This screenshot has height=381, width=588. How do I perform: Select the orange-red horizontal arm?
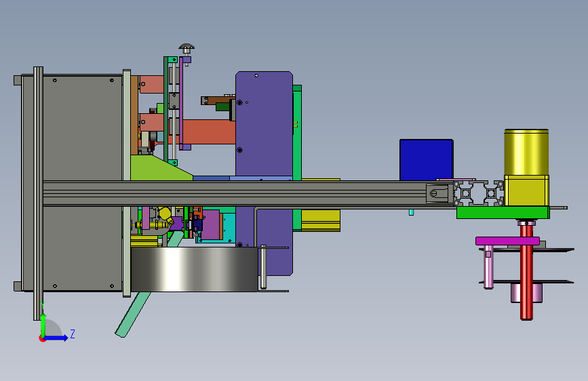point(208,132)
